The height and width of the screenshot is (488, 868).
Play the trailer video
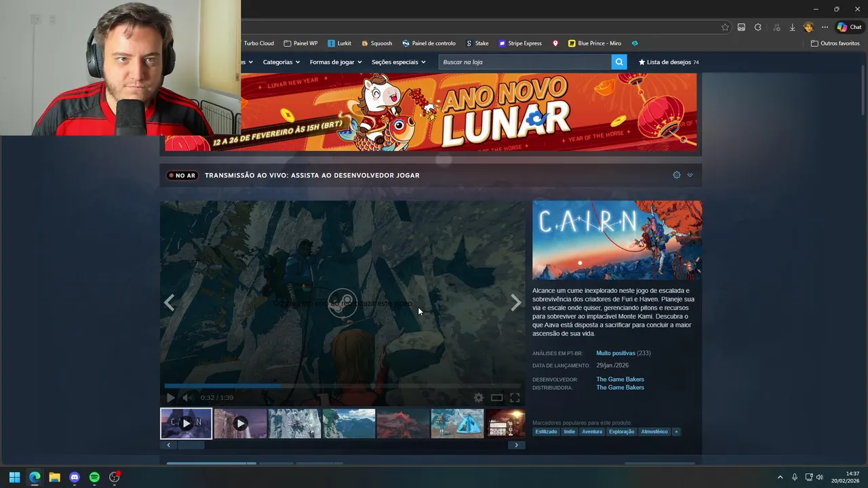(171, 398)
